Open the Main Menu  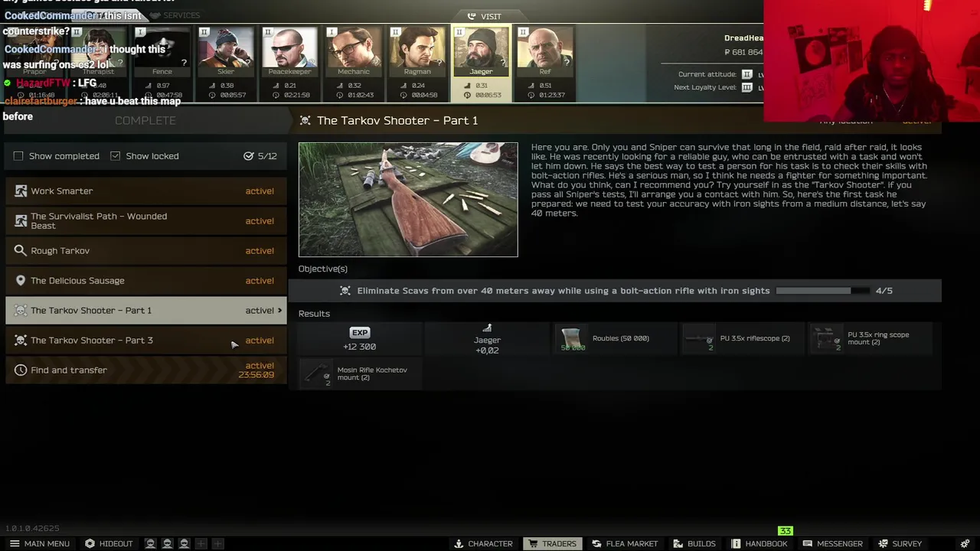click(x=39, y=543)
